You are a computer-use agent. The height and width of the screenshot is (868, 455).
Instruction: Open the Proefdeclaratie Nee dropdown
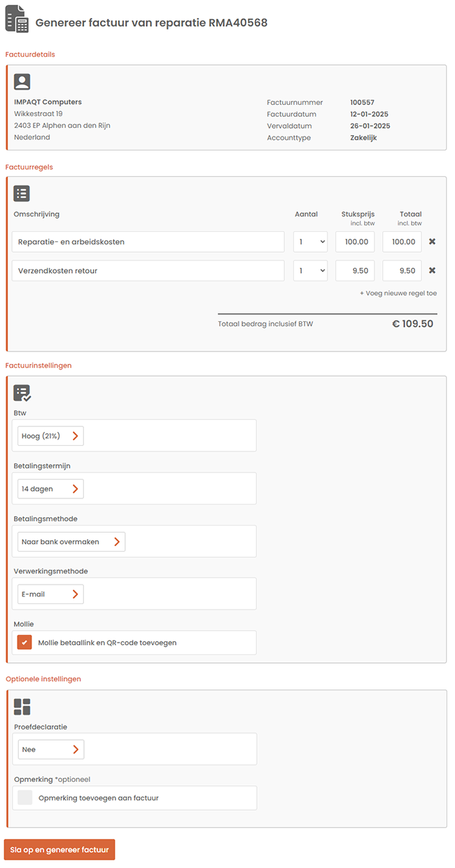click(x=50, y=750)
